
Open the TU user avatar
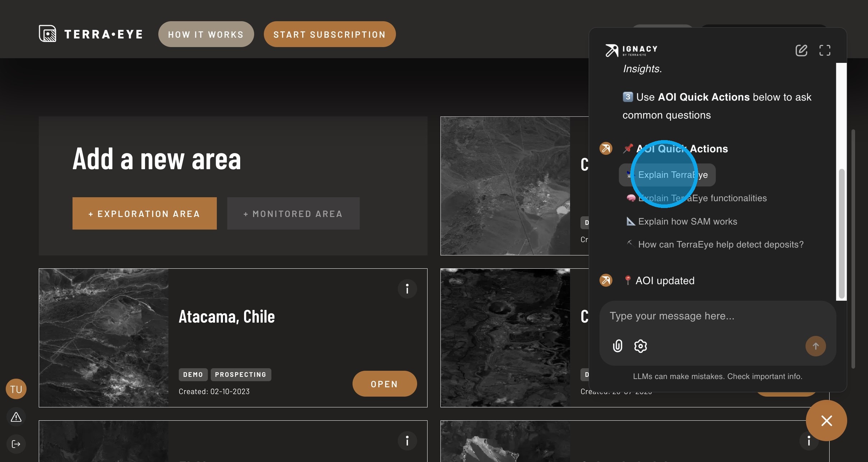tap(16, 389)
